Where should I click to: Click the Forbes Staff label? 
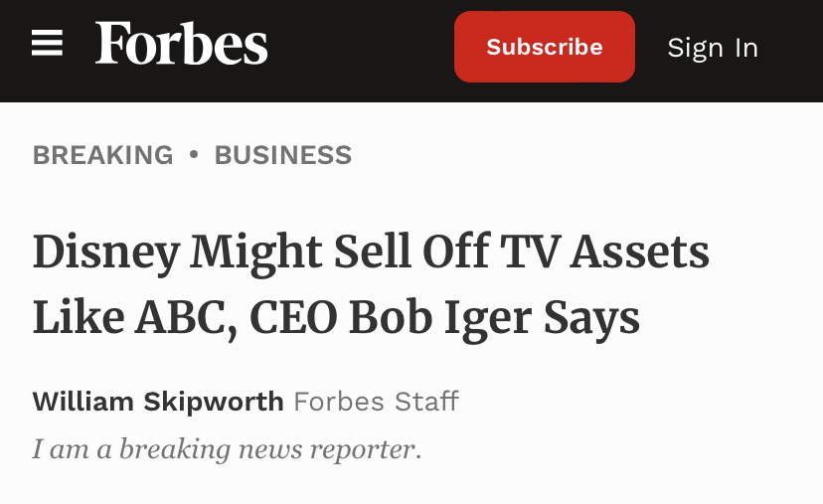(x=376, y=402)
